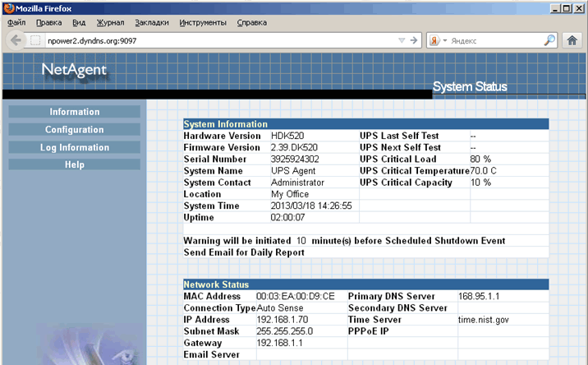The height and width of the screenshot is (365, 588).
Task: Open the Журнал menu
Action: pyautogui.click(x=110, y=22)
